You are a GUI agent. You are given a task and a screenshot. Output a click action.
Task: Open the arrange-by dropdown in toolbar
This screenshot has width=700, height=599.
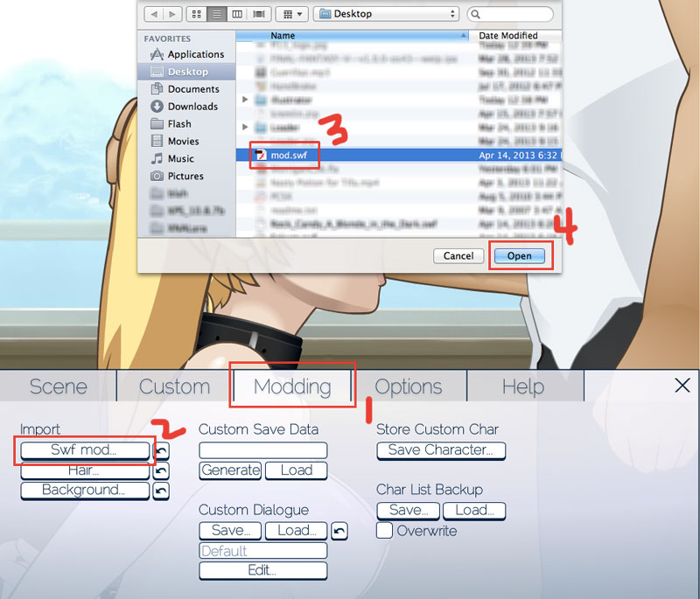(x=290, y=15)
